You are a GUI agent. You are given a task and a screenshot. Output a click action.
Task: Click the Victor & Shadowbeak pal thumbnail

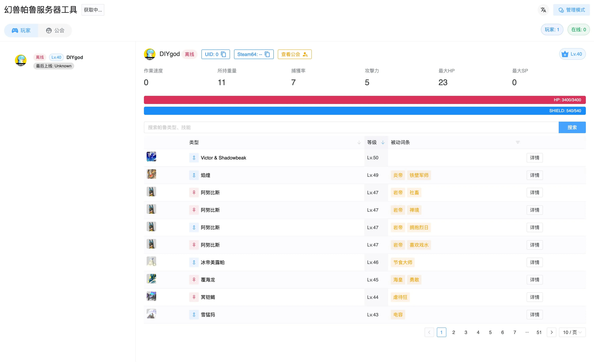(151, 157)
